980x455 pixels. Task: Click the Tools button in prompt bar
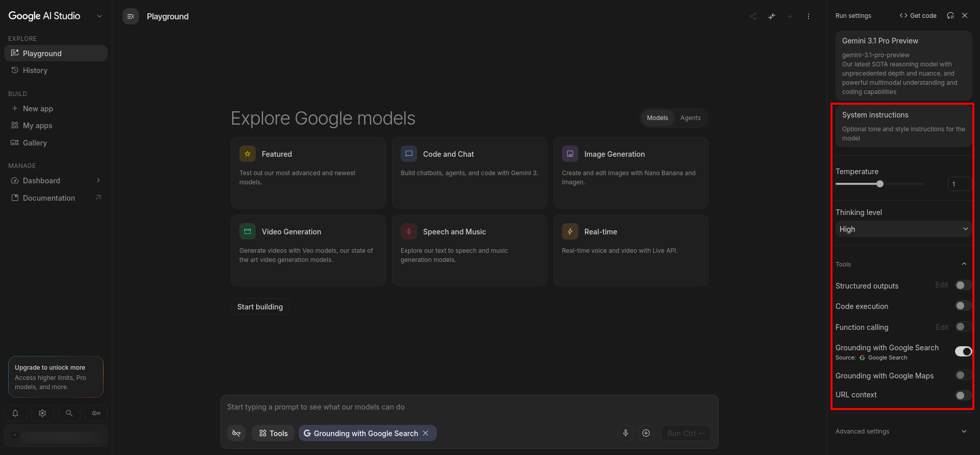[x=273, y=433]
